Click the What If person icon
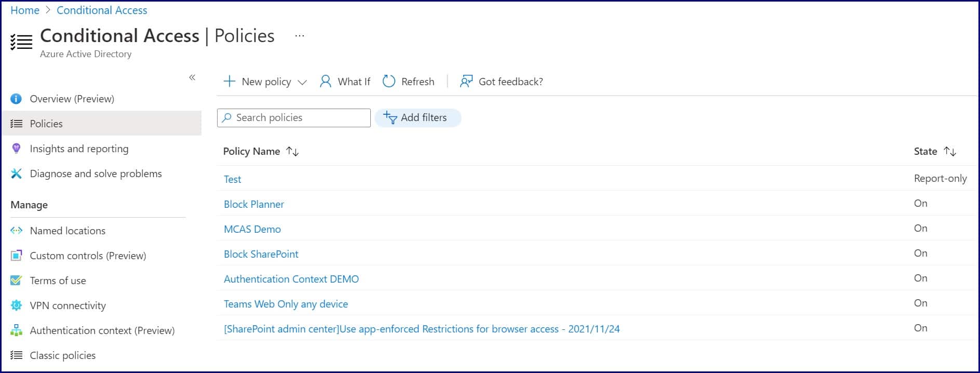This screenshot has width=980, height=373. tap(326, 82)
